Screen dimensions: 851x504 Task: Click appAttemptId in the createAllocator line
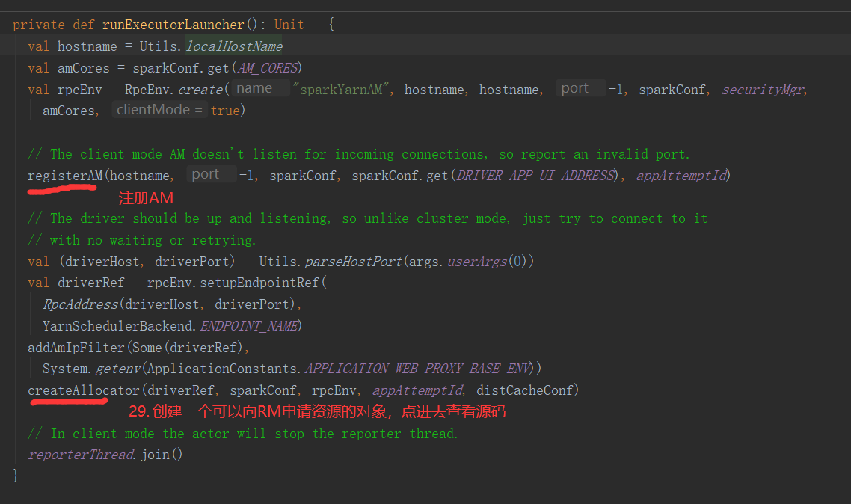pos(418,390)
